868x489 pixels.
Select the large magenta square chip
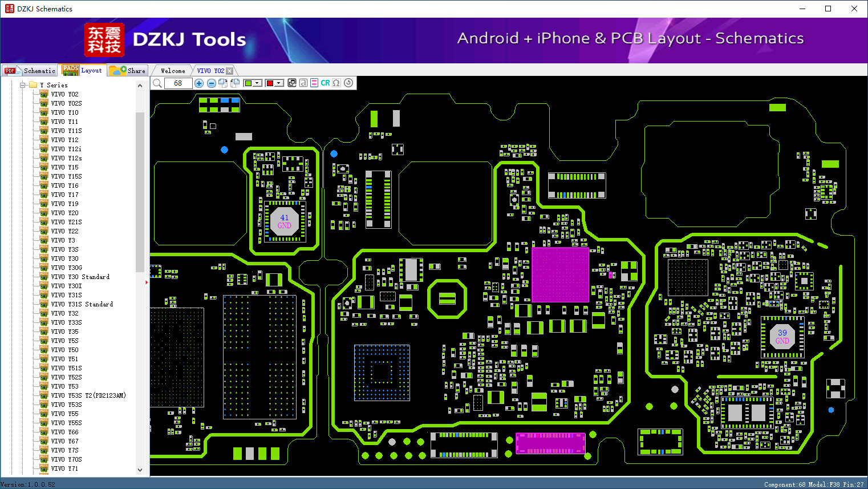point(560,274)
